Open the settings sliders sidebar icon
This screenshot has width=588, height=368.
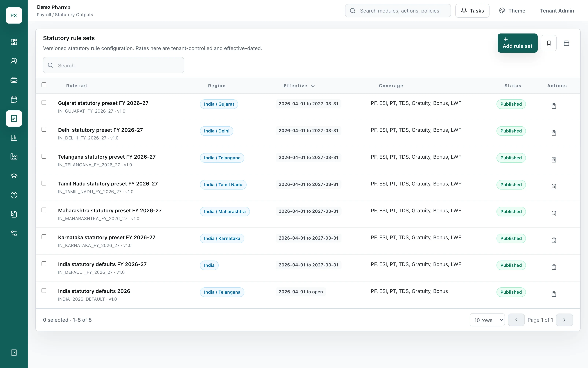pyautogui.click(x=14, y=233)
